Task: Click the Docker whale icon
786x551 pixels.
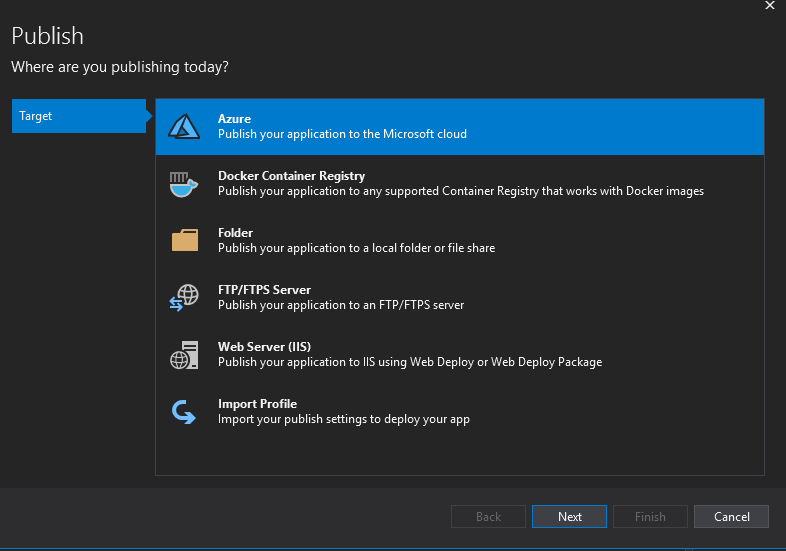Action: click(x=184, y=184)
